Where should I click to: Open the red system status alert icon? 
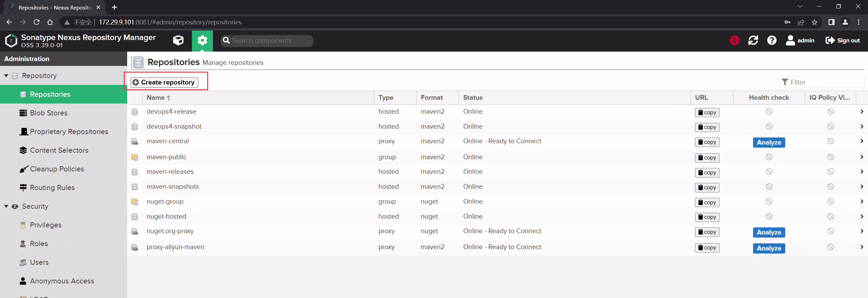[x=734, y=41]
